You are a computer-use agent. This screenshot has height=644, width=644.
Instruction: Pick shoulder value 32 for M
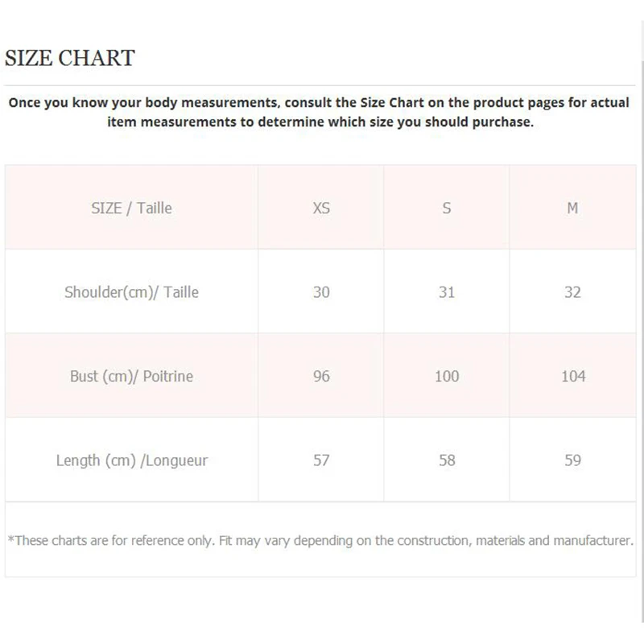click(572, 292)
